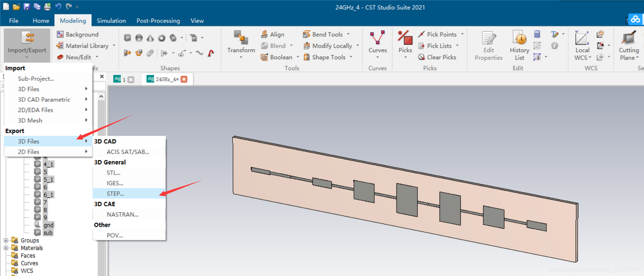Click the red Bond Wire tool icon
Image resolution: width=644 pixels, height=276 pixels.
[x=211, y=53]
